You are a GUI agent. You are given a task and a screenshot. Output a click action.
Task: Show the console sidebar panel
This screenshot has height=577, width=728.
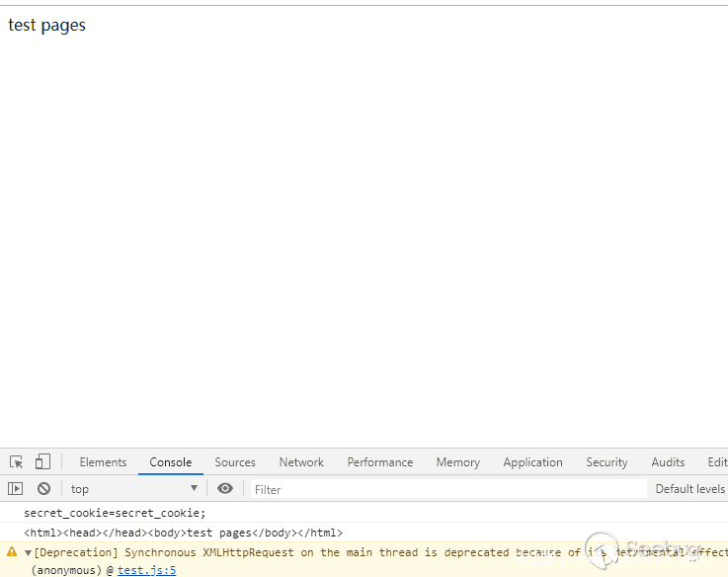coord(16,489)
